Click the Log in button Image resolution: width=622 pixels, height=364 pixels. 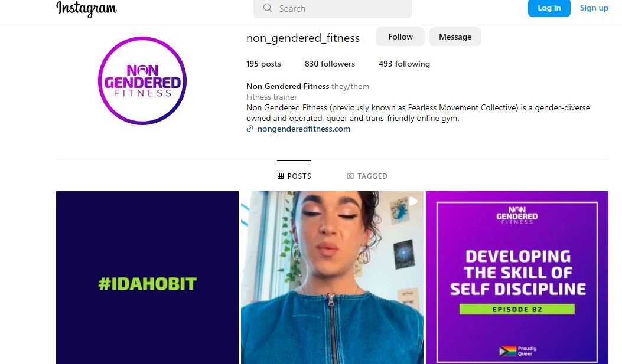click(549, 8)
